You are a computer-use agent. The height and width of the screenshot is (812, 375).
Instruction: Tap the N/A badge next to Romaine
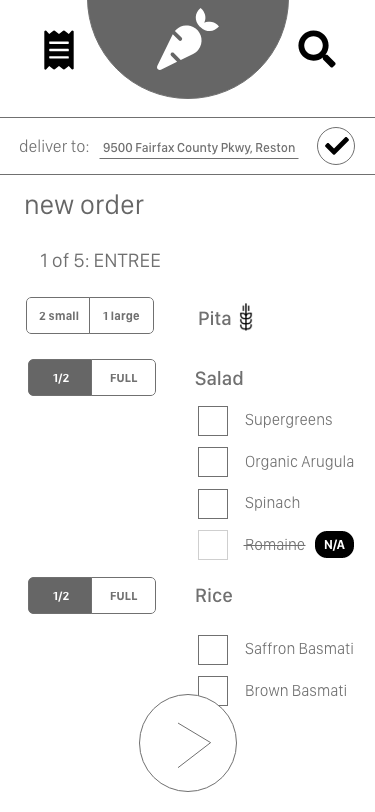[x=335, y=545]
